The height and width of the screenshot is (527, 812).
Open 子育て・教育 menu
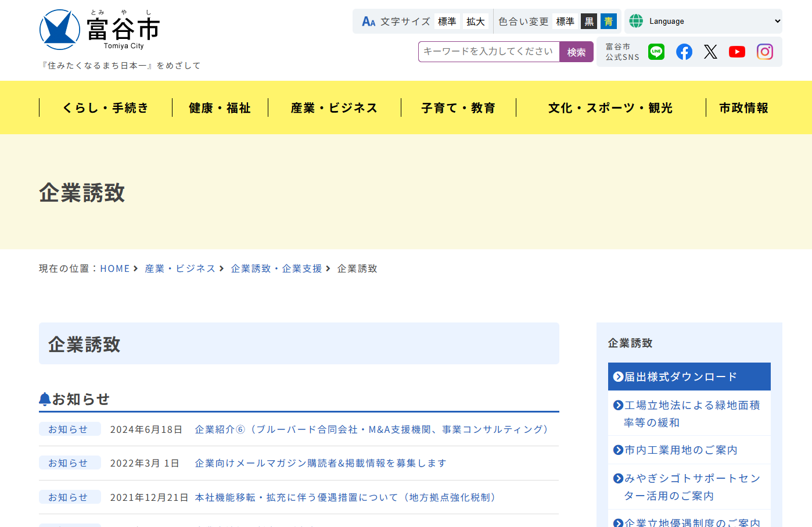pyautogui.click(x=459, y=107)
